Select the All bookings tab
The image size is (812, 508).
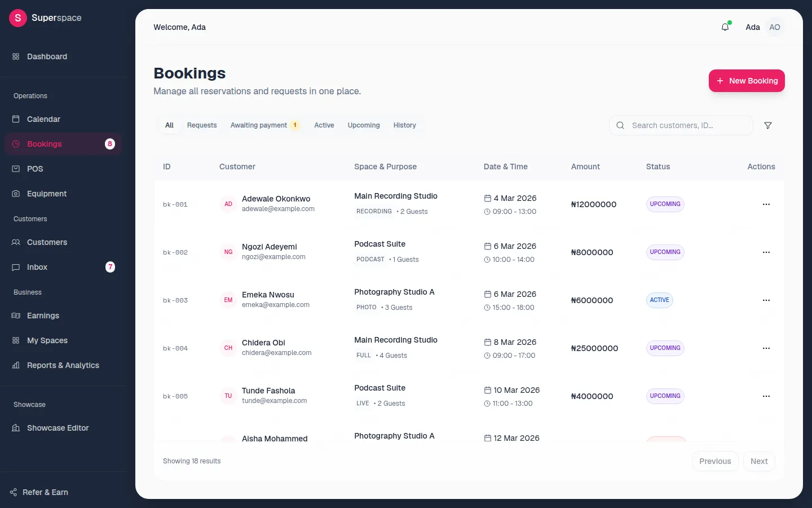pos(169,125)
